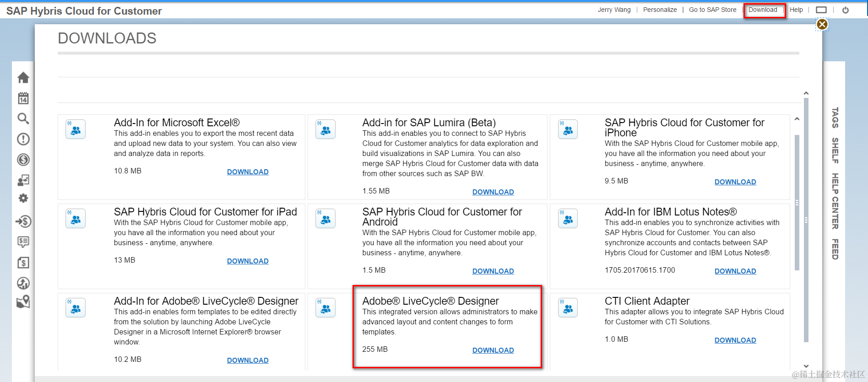Screen dimensions: 868x382
Task: Click the power Logout icon
Action: (846, 10)
